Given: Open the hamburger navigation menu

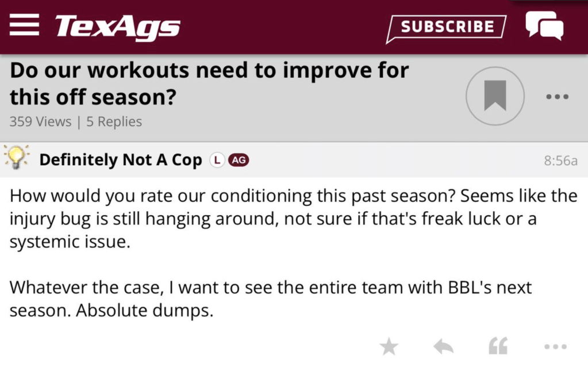Looking at the screenshot, I should pyautogui.click(x=24, y=26).
